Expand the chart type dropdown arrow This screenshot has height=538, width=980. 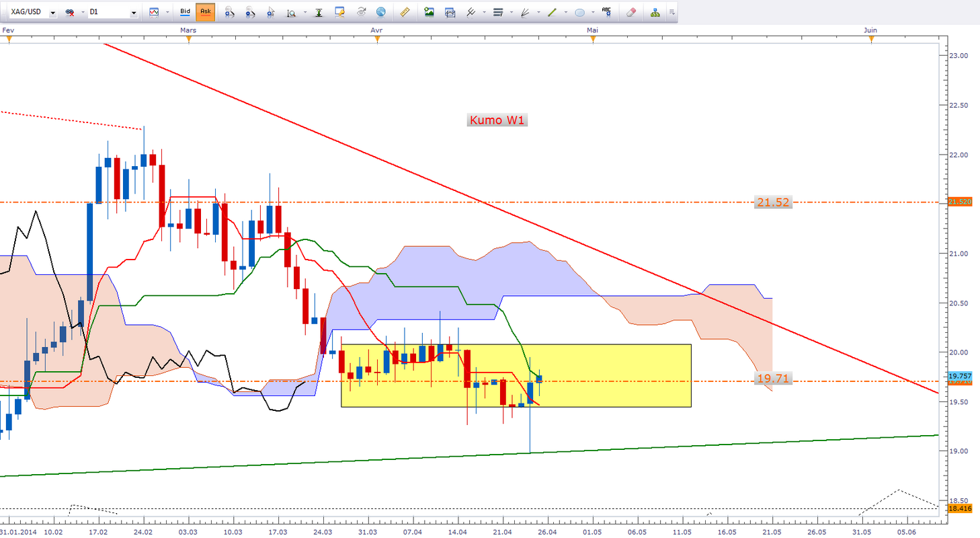pyautogui.click(x=167, y=13)
